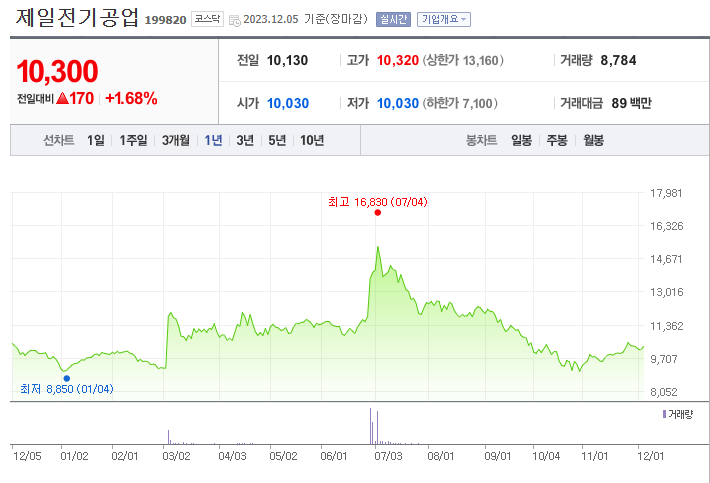Click the 최고 16,830 (07/04) label
710x483 pixels.
tap(378, 202)
